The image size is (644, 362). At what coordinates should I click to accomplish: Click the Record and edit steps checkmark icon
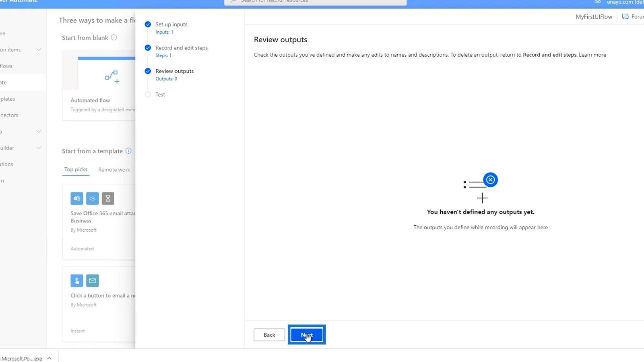click(x=148, y=47)
